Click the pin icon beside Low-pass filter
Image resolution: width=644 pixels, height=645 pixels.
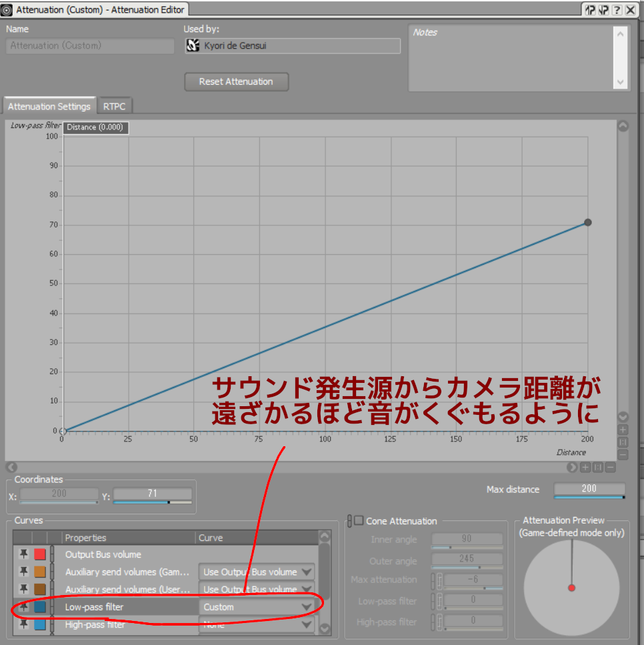pos(23,607)
